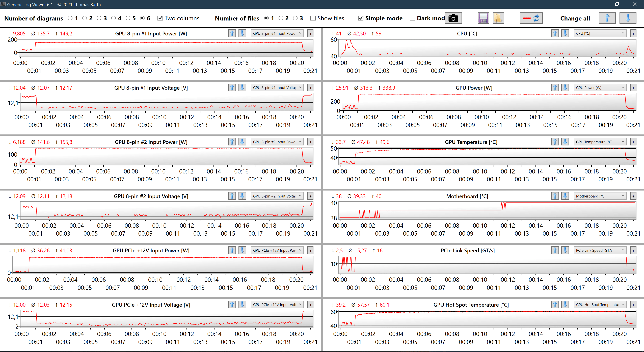This screenshot has width=644, height=352.
Task: Click the camera screenshot icon
Action: coord(453,18)
